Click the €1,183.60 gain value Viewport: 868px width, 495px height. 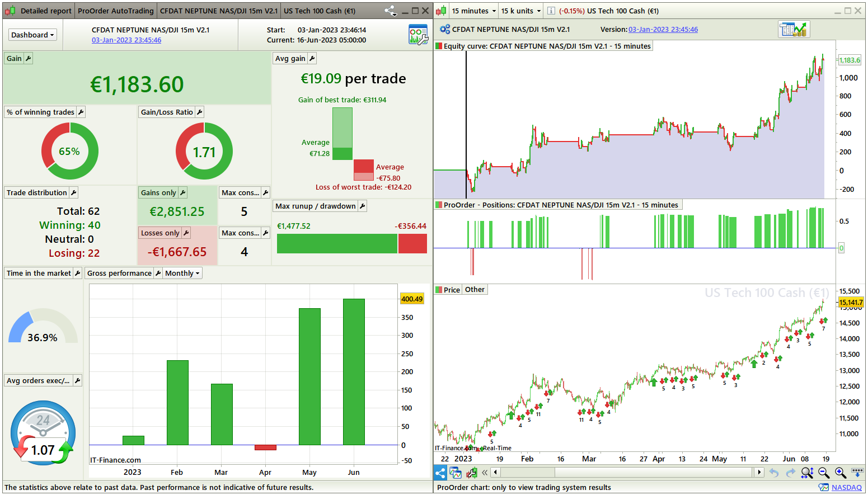click(137, 84)
